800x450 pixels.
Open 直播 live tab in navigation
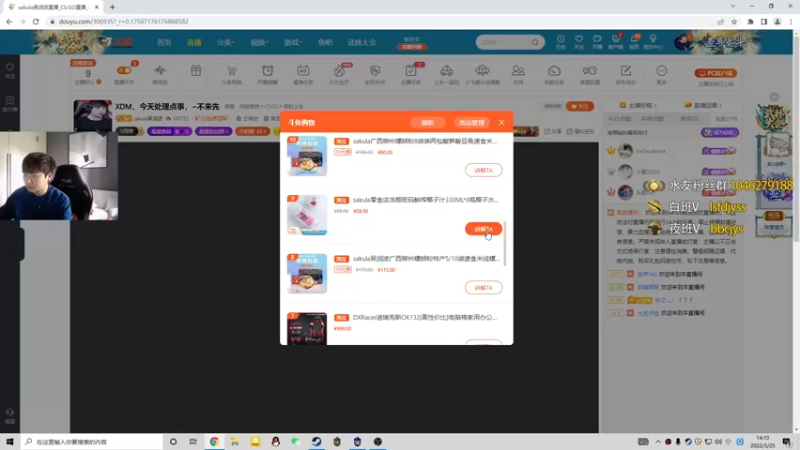pos(194,42)
